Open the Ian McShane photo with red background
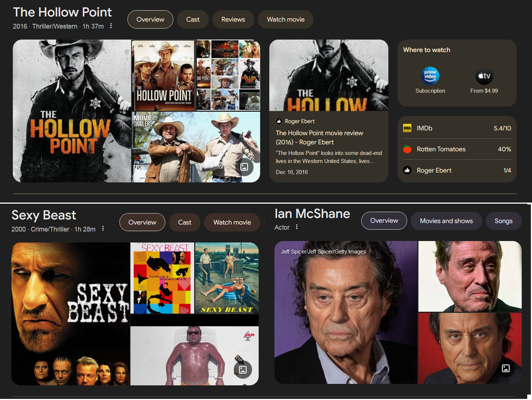Viewport: 532px width, 400px height. 470,348
